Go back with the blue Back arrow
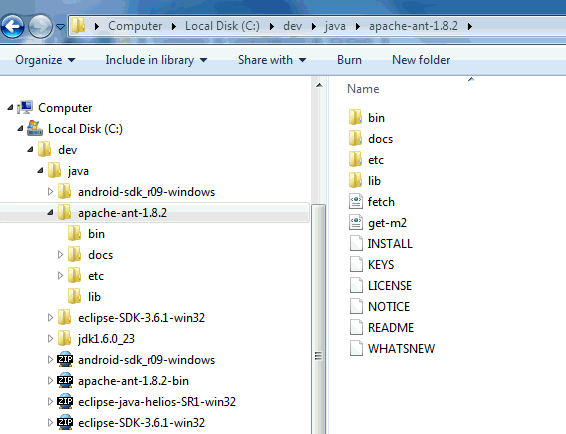 13,26
